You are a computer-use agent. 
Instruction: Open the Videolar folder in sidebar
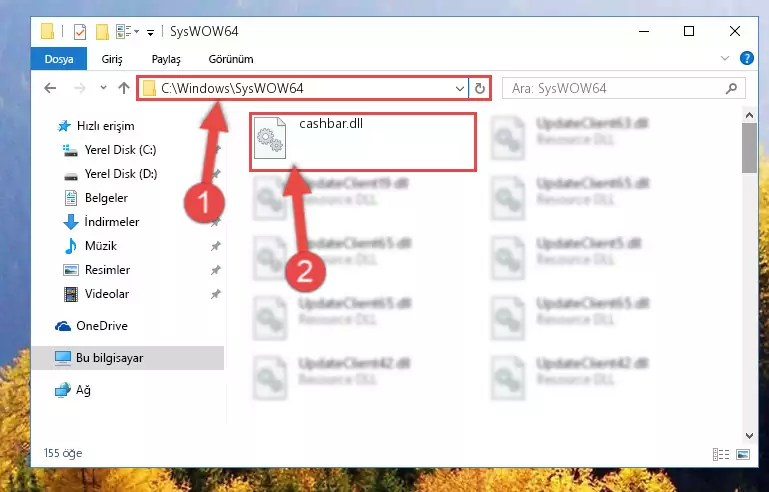(x=96, y=294)
